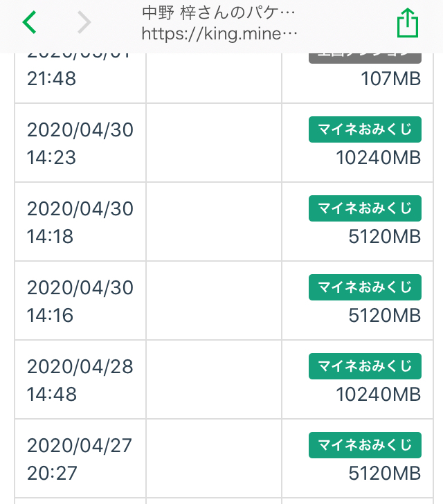Select the 2020/04/28 14:48 date cell

80,380
